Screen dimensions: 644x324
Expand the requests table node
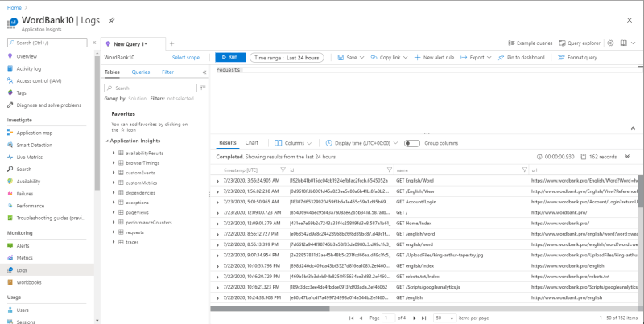(114, 232)
